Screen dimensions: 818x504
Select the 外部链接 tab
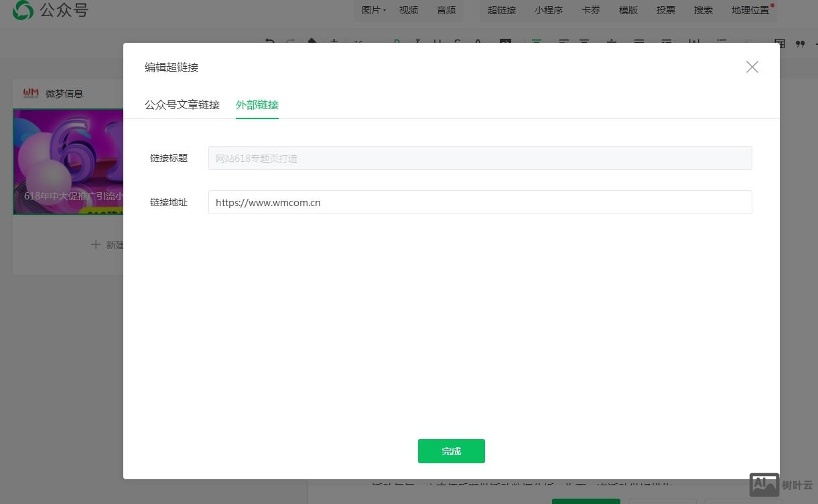tap(257, 104)
